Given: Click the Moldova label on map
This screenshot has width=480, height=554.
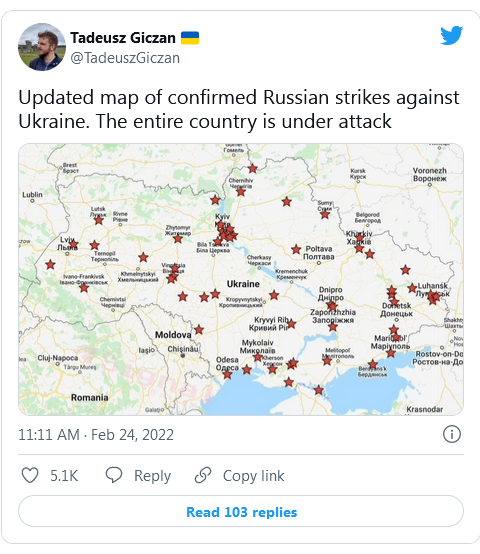Looking at the screenshot, I should pyautogui.click(x=173, y=335).
